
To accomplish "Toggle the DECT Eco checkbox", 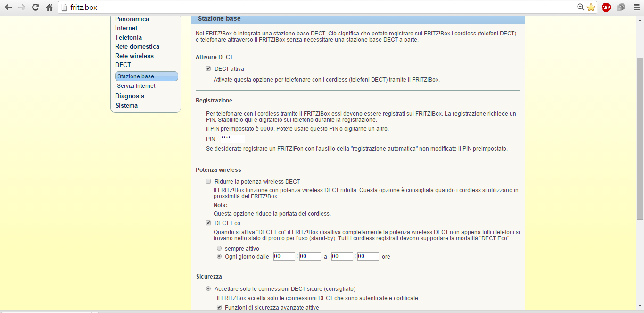I will click(208, 223).
